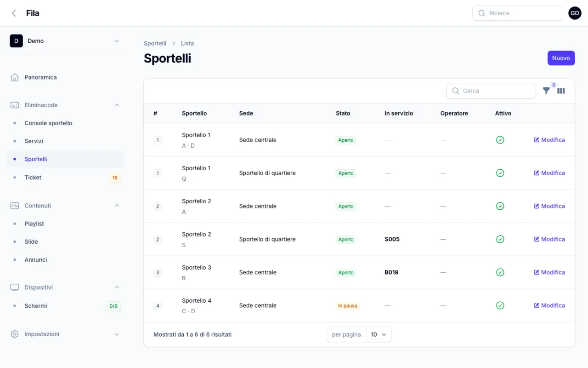
Task: Click the magnifier icon in the Ricerca field
Action: pyautogui.click(x=482, y=13)
